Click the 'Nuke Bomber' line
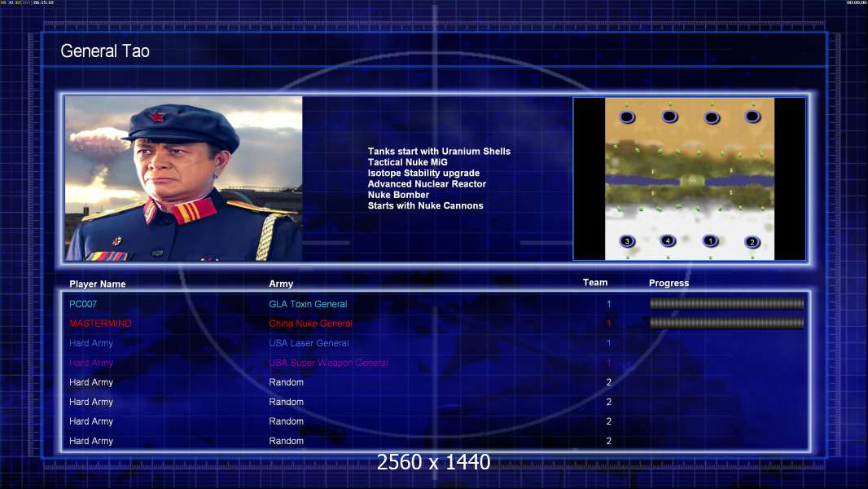The image size is (868, 489). (398, 195)
